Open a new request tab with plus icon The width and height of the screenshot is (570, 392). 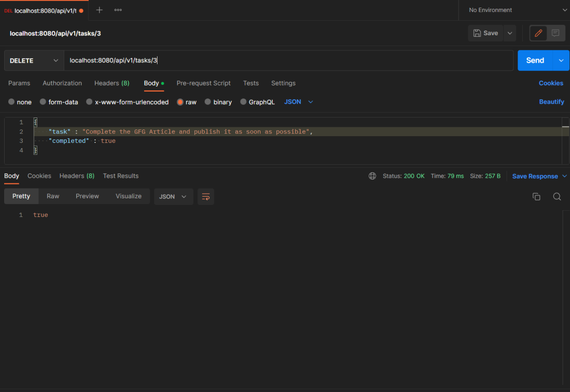click(99, 10)
